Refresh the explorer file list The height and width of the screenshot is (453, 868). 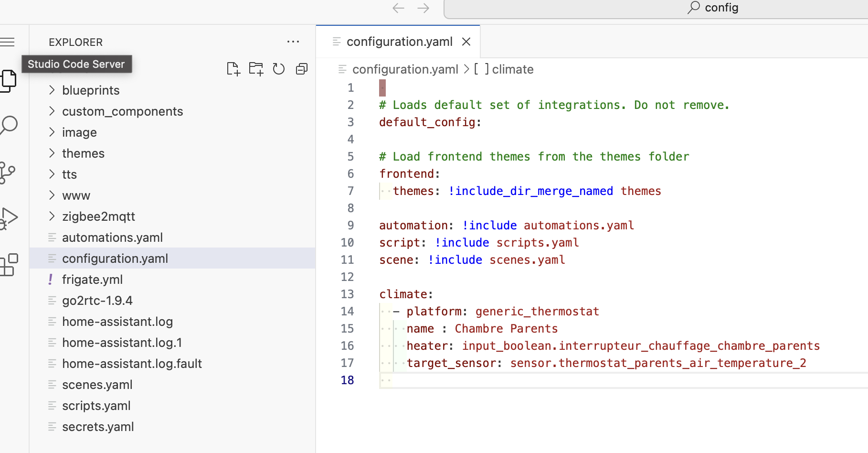(279, 69)
